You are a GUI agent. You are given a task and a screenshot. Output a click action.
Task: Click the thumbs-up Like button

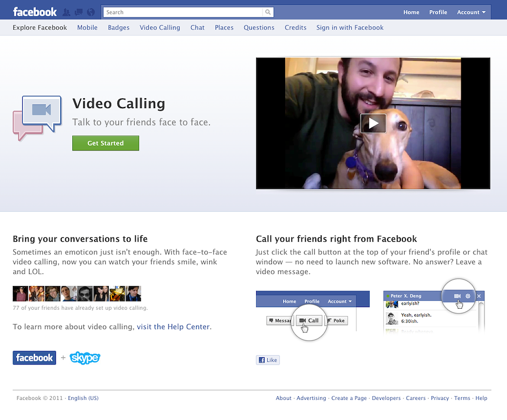point(268,360)
